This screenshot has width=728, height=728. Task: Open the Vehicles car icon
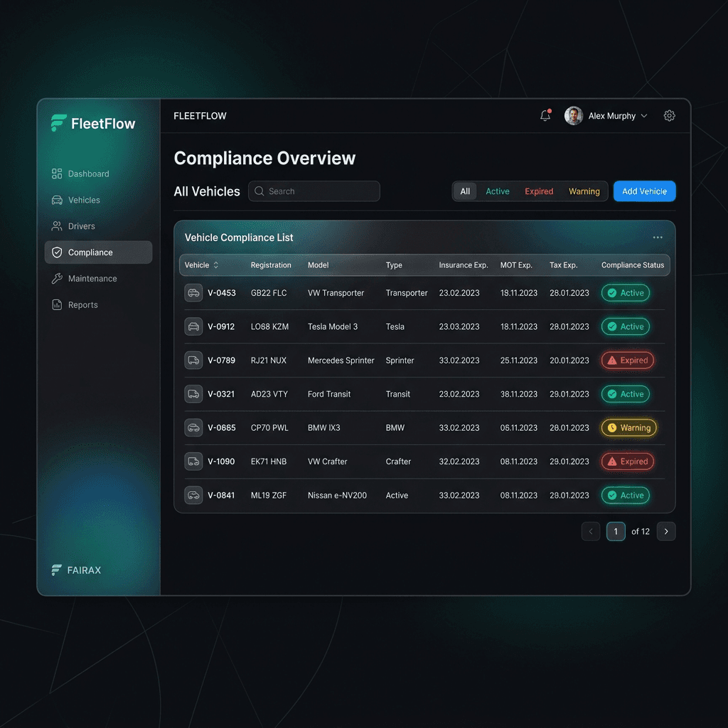pos(57,200)
